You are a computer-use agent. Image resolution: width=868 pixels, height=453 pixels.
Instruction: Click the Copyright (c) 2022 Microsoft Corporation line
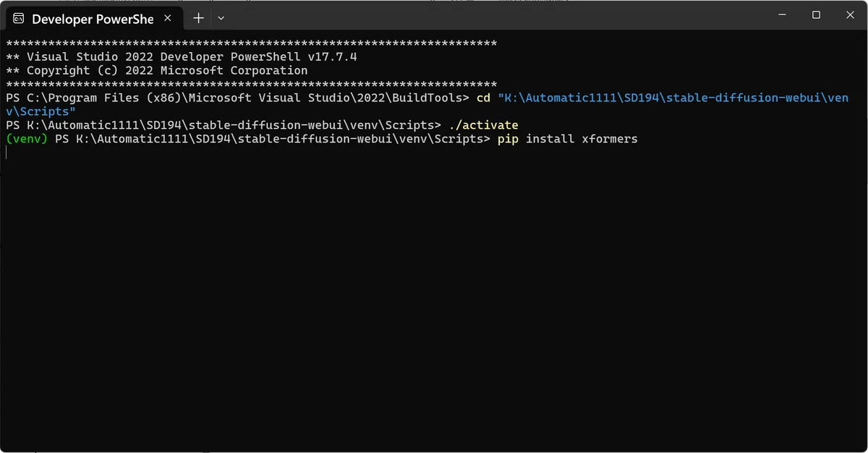(157, 71)
